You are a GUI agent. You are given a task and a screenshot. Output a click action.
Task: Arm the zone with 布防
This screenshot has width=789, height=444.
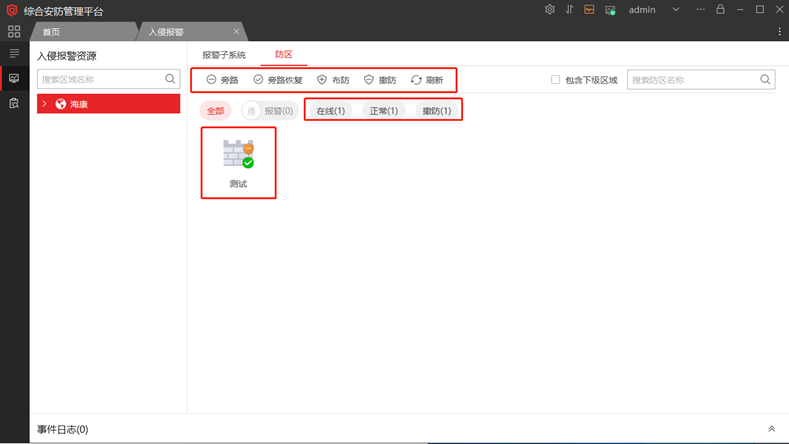click(x=333, y=80)
